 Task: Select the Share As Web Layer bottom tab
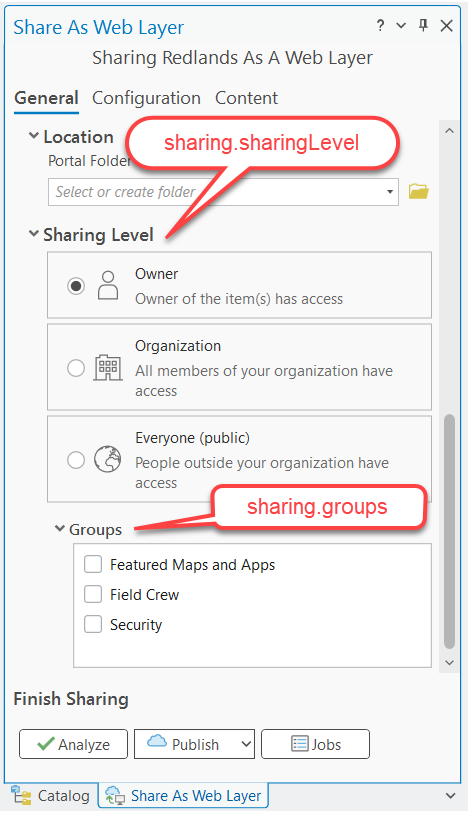tap(183, 796)
